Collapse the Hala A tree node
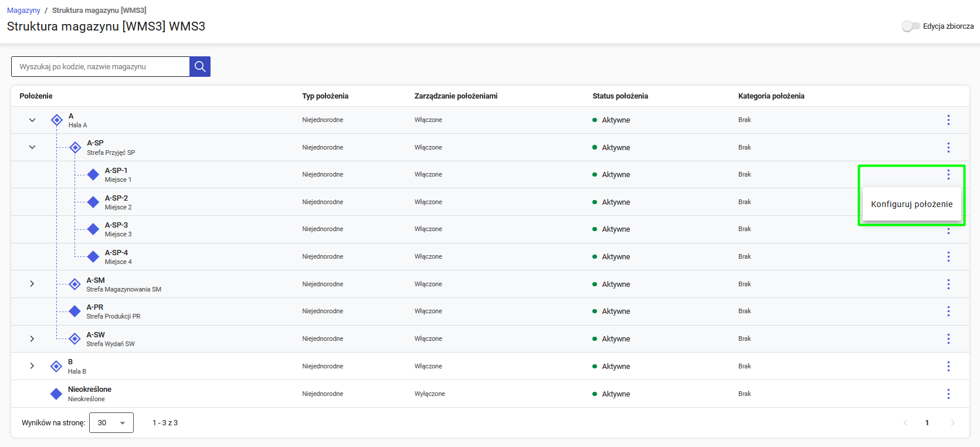Image resolution: width=980 pixels, height=447 pixels. pos(32,120)
